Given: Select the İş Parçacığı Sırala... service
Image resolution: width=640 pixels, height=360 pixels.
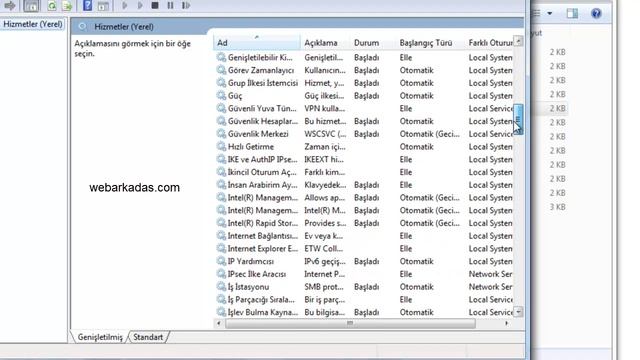Looking at the screenshot, I should tap(363, 299).
